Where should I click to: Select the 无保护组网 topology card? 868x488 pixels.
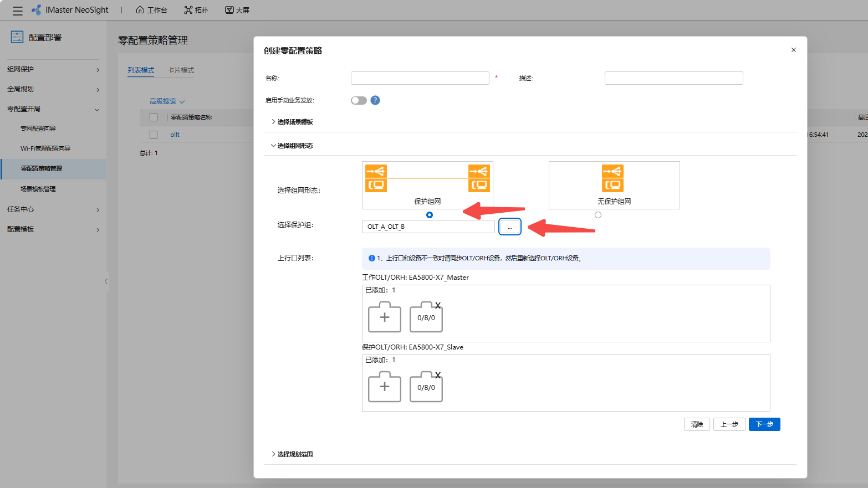click(x=614, y=185)
